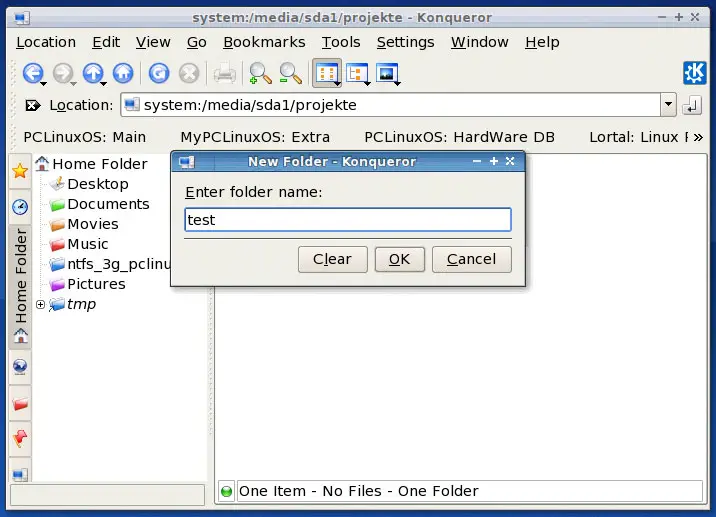Viewport: 716px width, 517px height.
Task: Expand the tmp folder tree node
Action: 40,304
